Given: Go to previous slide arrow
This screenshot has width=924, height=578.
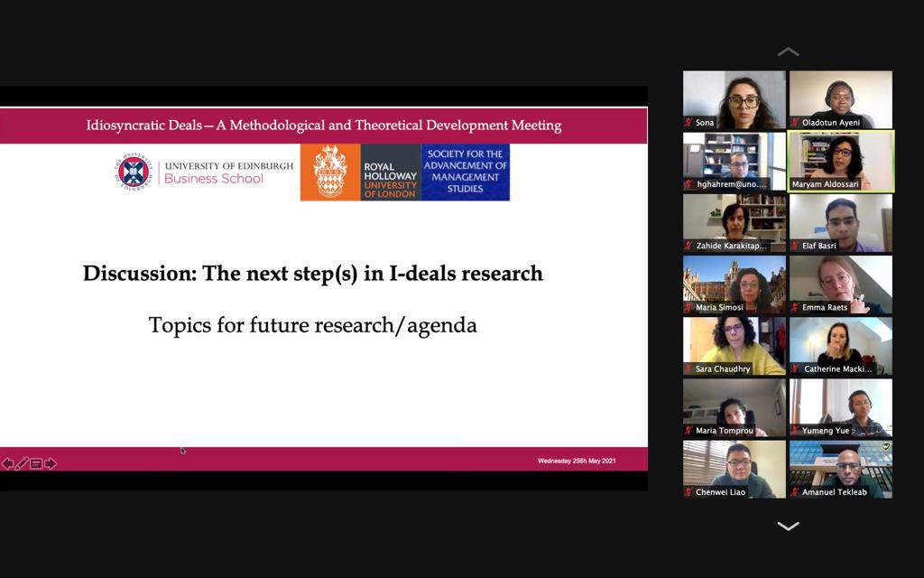Looking at the screenshot, I should [x=7, y=463].
